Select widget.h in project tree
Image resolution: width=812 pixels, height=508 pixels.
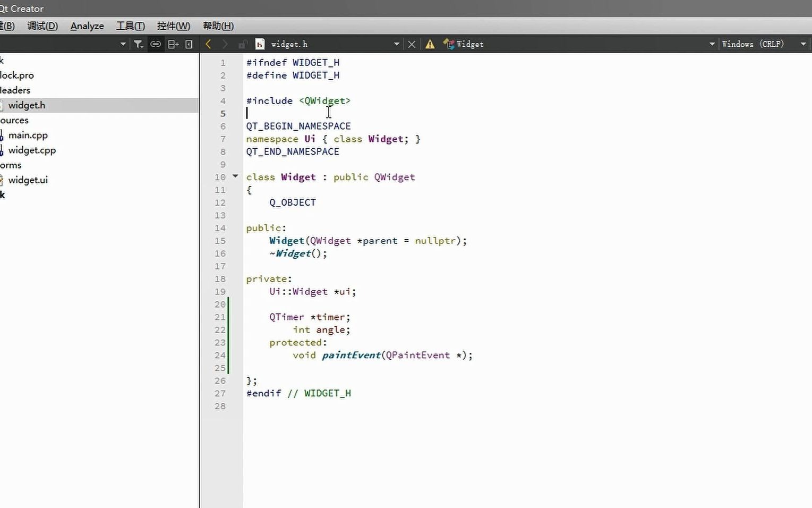[x=27, y=105]
